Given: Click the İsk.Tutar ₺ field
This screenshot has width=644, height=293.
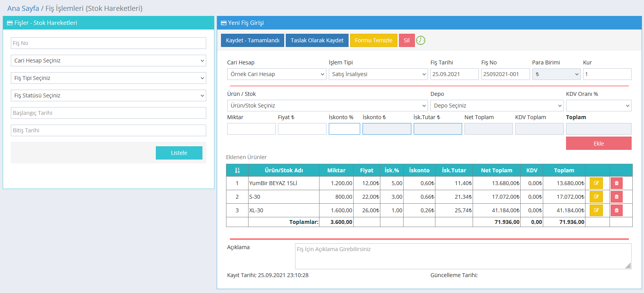Looking at the screenshot, I should point(438,129).
